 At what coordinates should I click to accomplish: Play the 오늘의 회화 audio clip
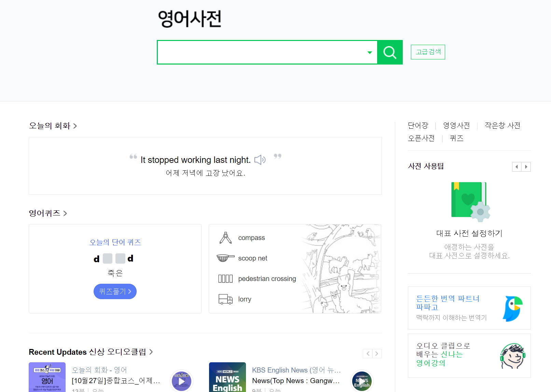point(181,381)
